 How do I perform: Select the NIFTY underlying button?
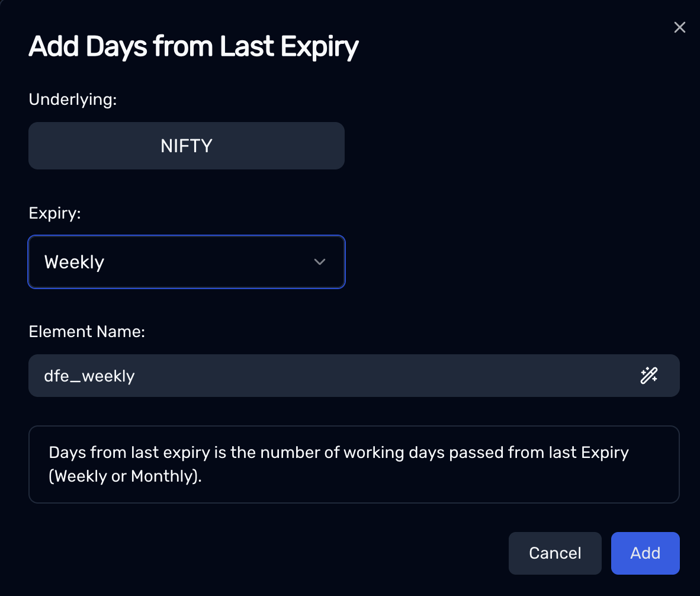[x=187, y=146]
